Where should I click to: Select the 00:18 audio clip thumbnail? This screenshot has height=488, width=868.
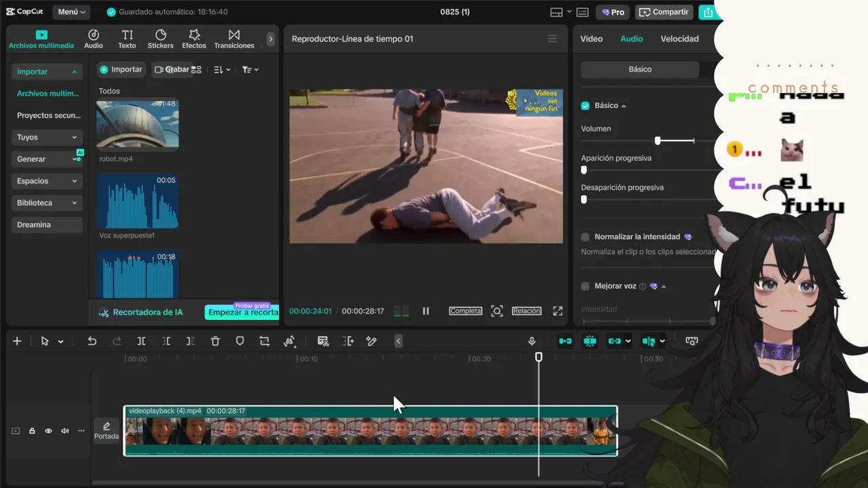point(138,274)
